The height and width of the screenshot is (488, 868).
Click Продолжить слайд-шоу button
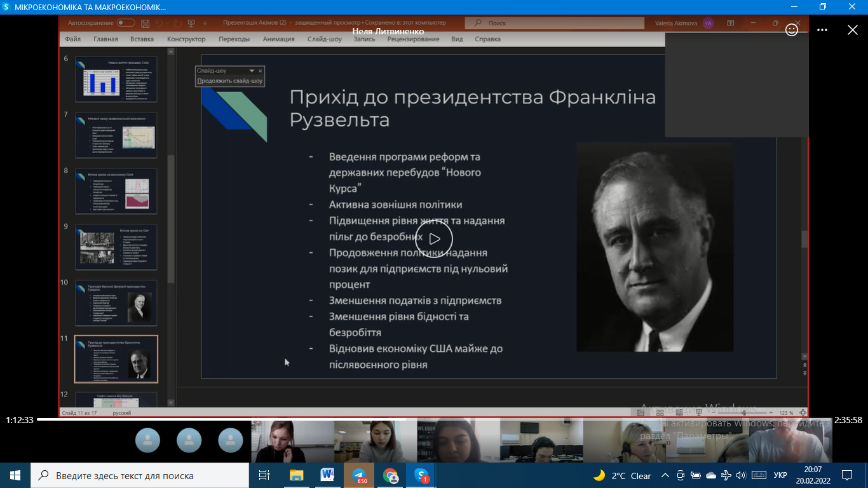pos(229,81)
